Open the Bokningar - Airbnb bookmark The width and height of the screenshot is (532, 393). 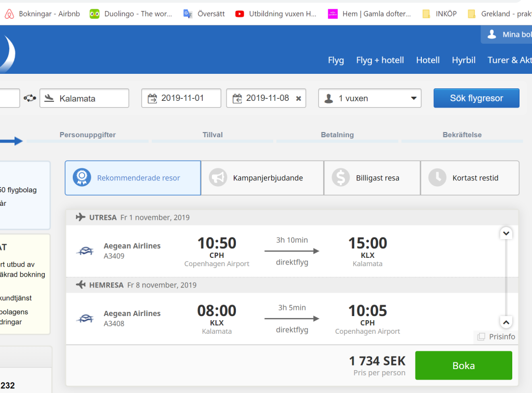tap(43, 14)
